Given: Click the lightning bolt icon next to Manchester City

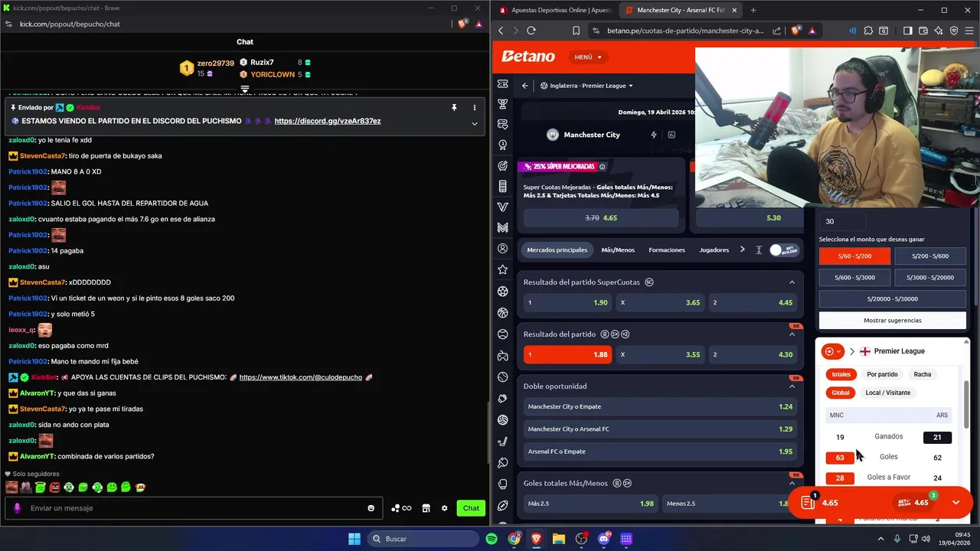Looking at the screenshot, I should point(653,135).
